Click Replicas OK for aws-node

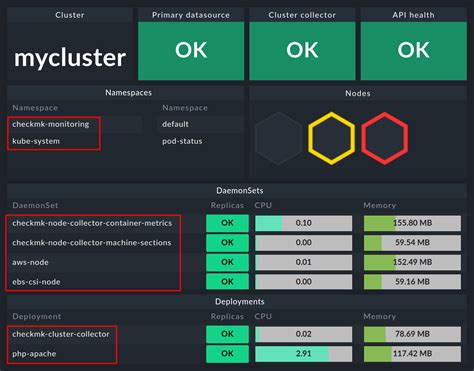pyautogui.click(x=227, y=262)
